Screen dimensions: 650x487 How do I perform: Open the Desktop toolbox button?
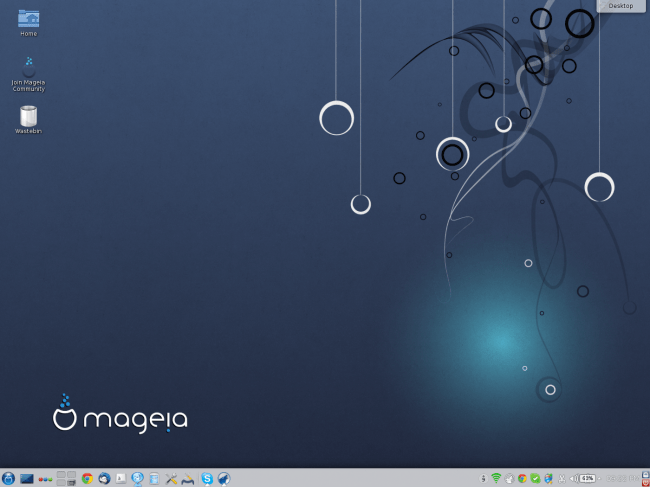click(621, 6)
